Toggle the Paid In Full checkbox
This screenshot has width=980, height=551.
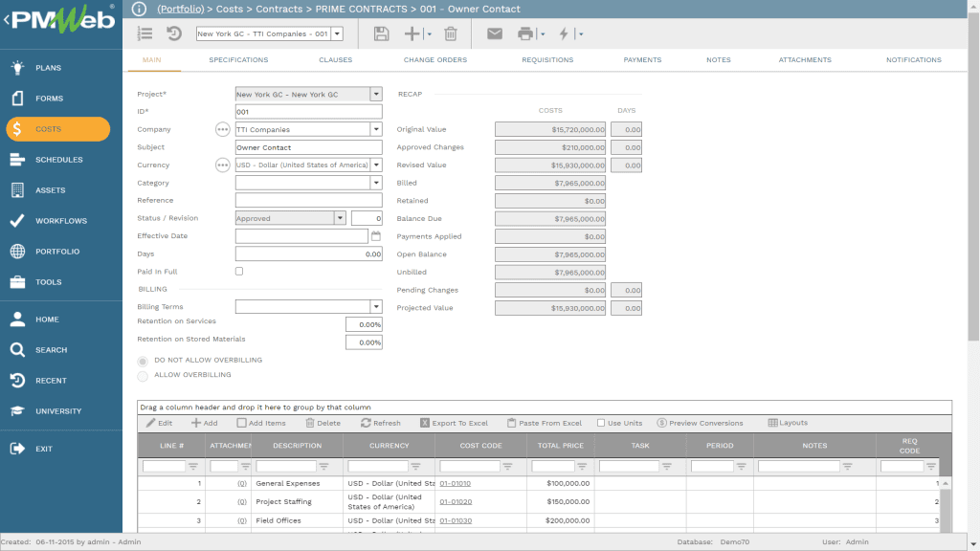[x=239, y=271]
